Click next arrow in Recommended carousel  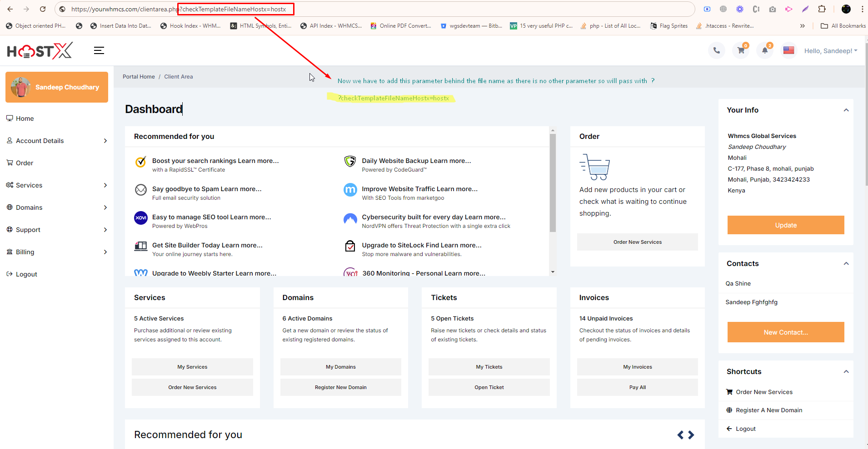coord(691,435)
